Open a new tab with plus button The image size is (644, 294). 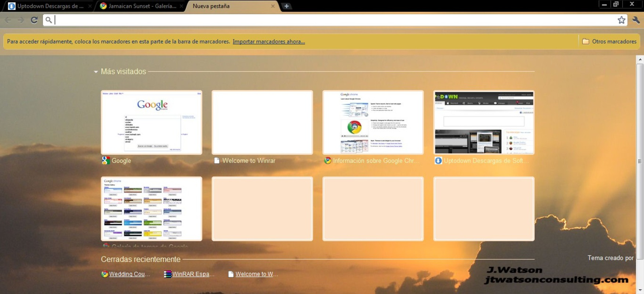286,6
